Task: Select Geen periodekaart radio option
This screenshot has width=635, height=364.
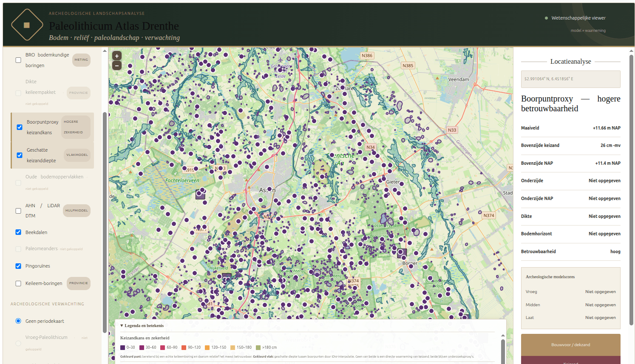Action: [x=18, y=321]
